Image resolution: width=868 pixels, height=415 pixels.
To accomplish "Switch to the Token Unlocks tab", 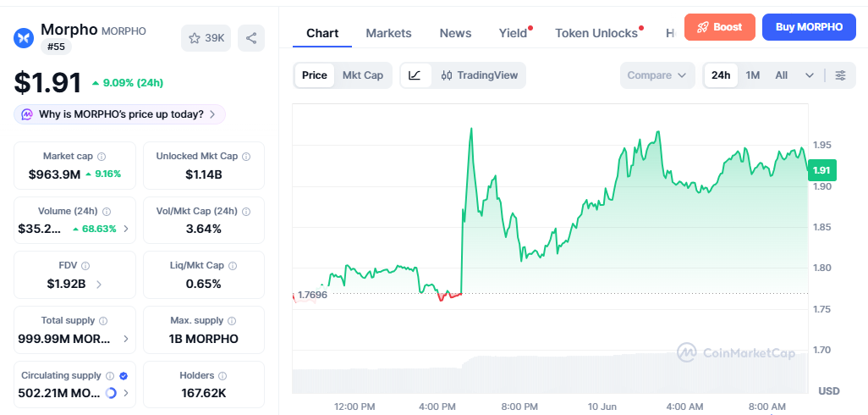I will (596, 33).
